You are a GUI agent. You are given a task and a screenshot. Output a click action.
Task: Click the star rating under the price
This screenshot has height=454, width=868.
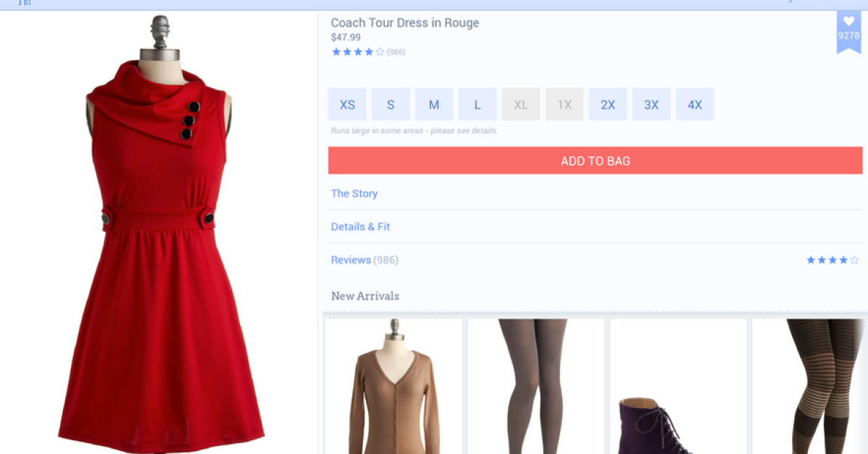(x=358, y=52)
